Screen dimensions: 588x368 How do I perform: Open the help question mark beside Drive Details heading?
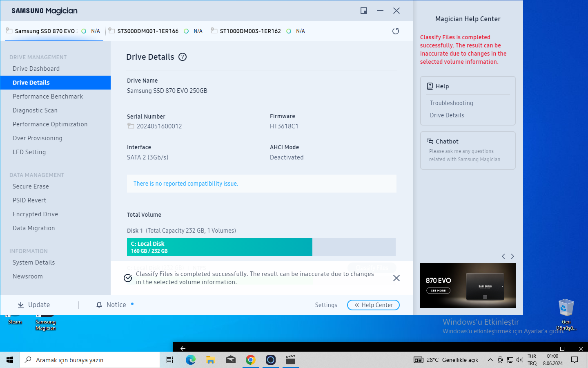coord(183,57)
